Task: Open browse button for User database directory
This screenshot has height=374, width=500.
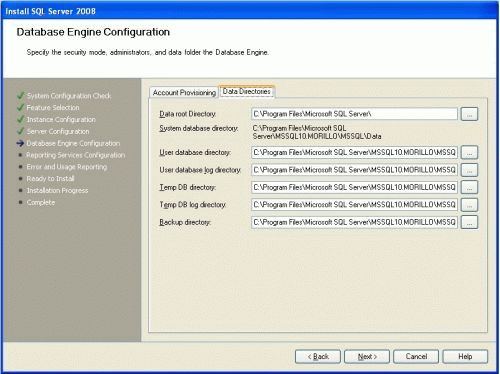Action: [x=469, y=152]
